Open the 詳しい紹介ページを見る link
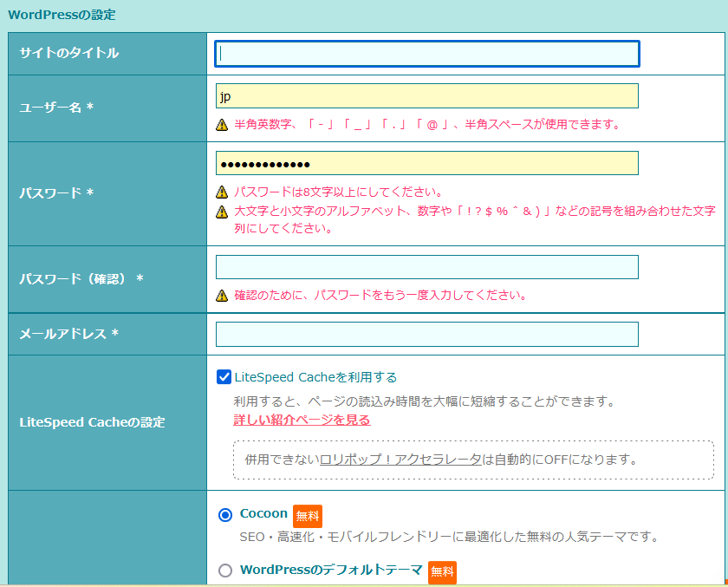The image size is (728, 587). (302, 420)
